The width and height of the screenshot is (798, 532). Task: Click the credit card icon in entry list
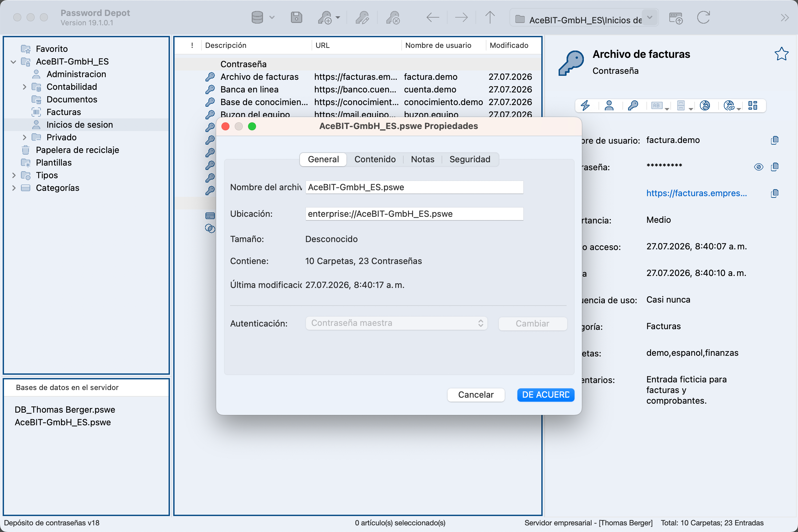pyautogui.click(x=210, y=216)
